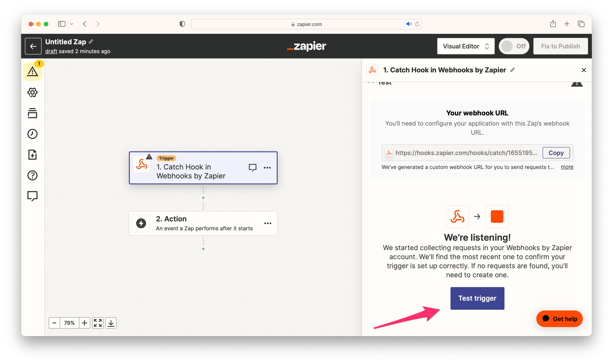Go back in Safari history
Image resolution: width=613 pixels, height=364 pixels.
85,24
